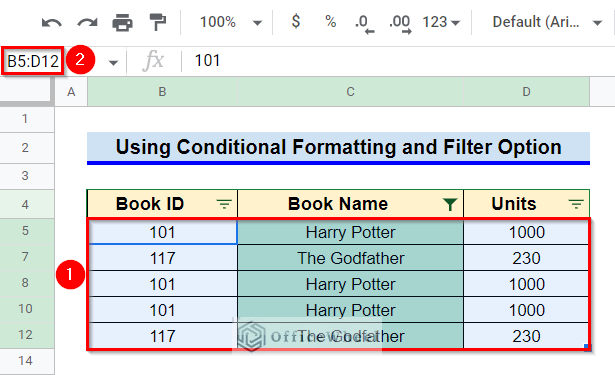
Task: Click the Undo arrow icon
Action: click(52, 23)
